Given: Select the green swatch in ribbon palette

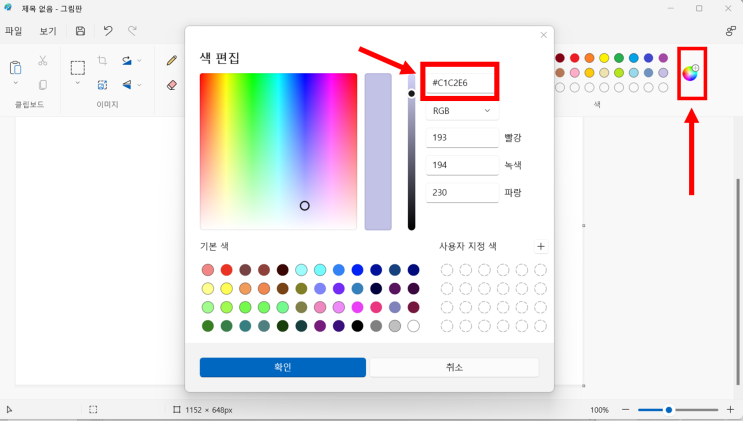Looking at the screenshot, I should (x=619, y=58).
